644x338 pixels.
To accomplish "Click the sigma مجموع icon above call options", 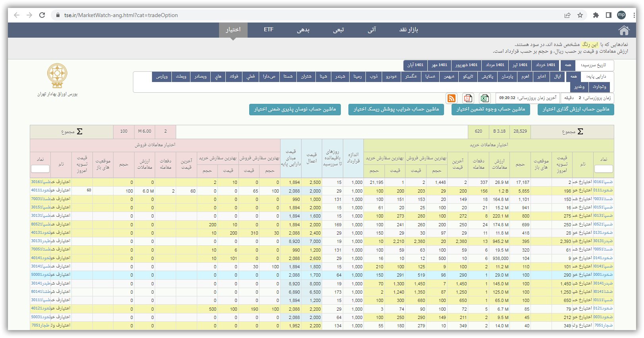I will click(581, 132).
